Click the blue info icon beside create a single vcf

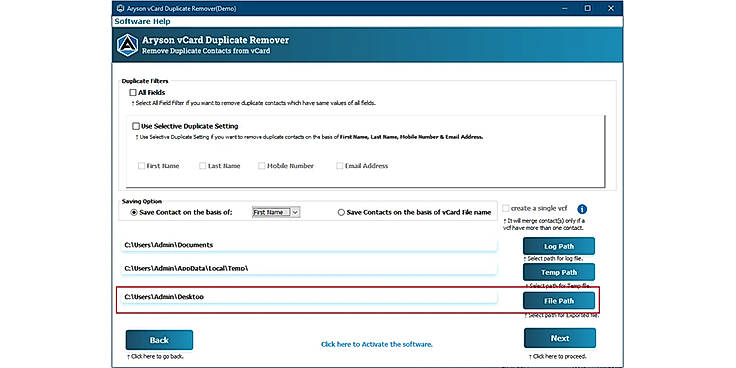582,209
